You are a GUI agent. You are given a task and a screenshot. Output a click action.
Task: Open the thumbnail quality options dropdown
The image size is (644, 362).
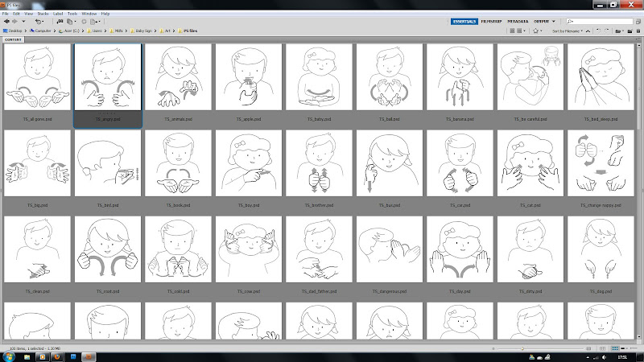[x=521, y=31]
